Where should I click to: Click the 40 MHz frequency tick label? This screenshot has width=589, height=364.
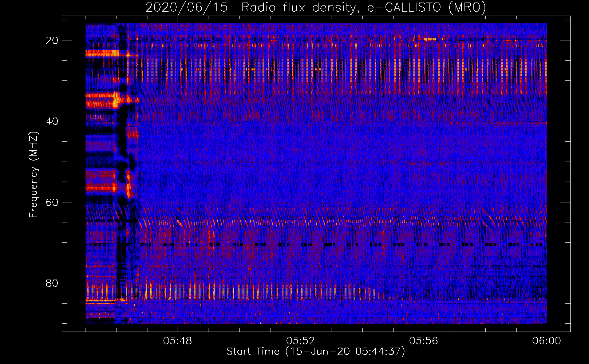coord(52,121)
